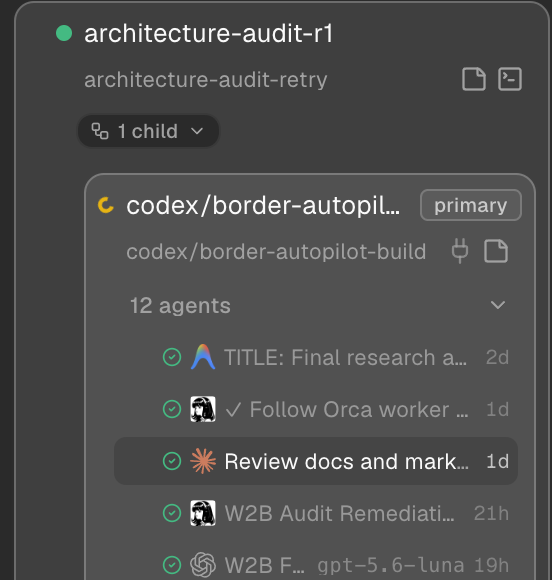Open file icon for architecture-audit-retry
This screenshot has height=580, width=552.
click(474, 79)
